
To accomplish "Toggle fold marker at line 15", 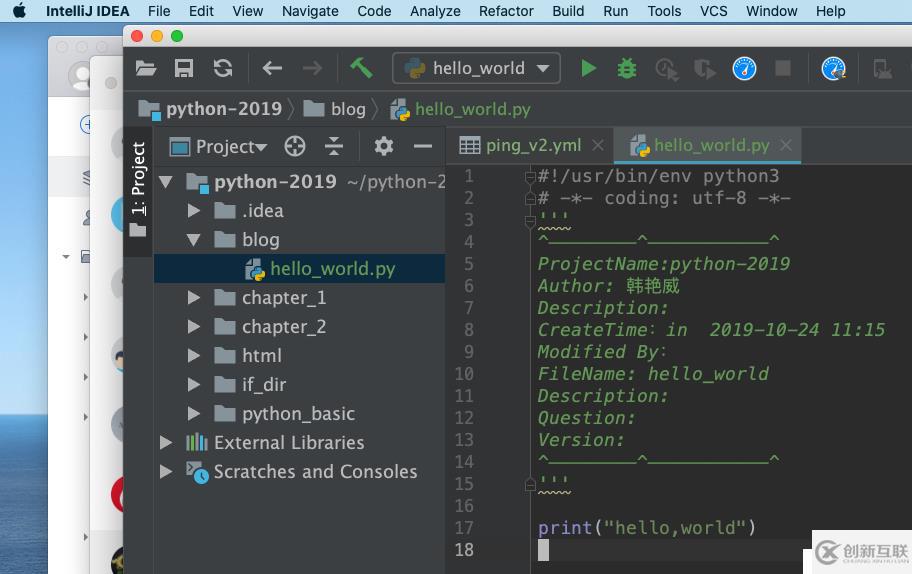I will point(530,484).
